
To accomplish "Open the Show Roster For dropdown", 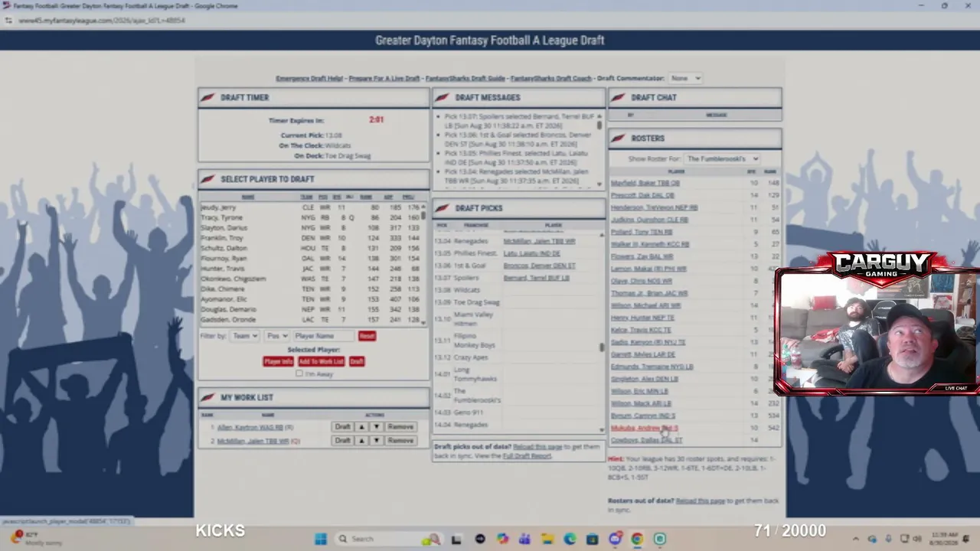I will 721,158.
